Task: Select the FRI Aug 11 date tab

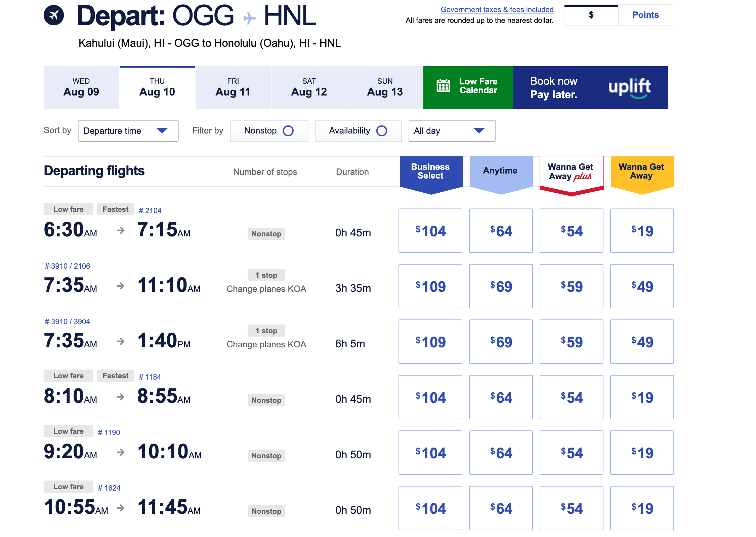Action: [233, 88]
